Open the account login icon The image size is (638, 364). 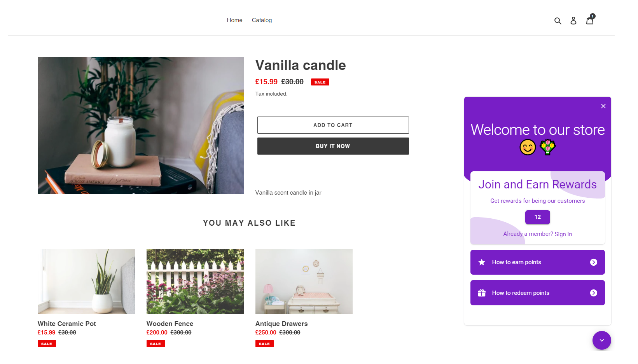[x=573, y=21]
